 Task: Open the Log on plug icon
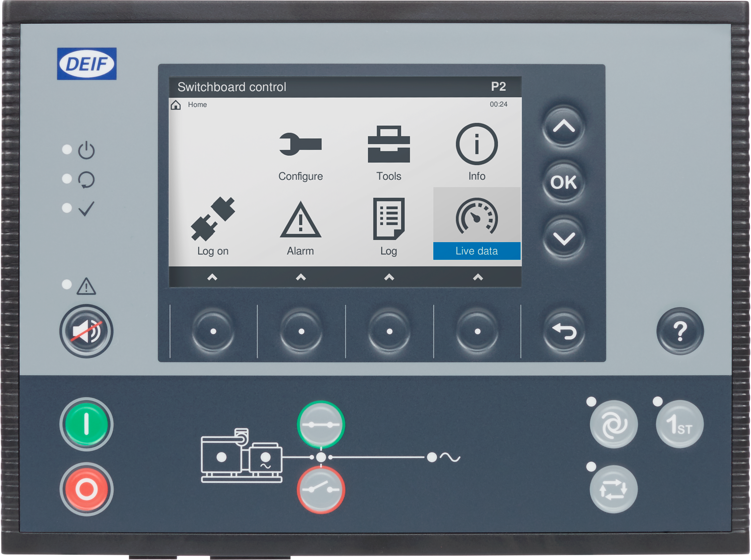(x=213, y=219)
